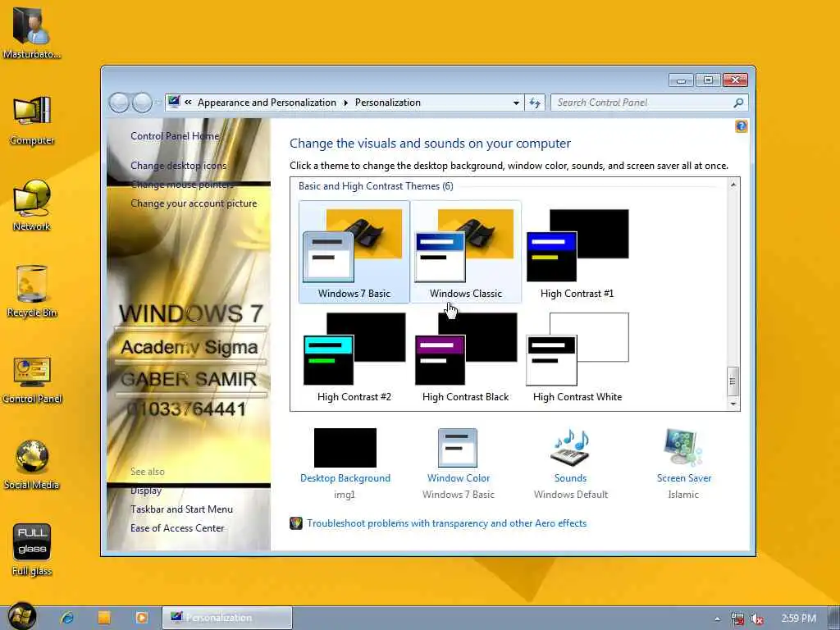This screenshot has width=840, height=630.
Task: Click the Back navigation button
Action: pyautogui.click(x=119, y=103)
